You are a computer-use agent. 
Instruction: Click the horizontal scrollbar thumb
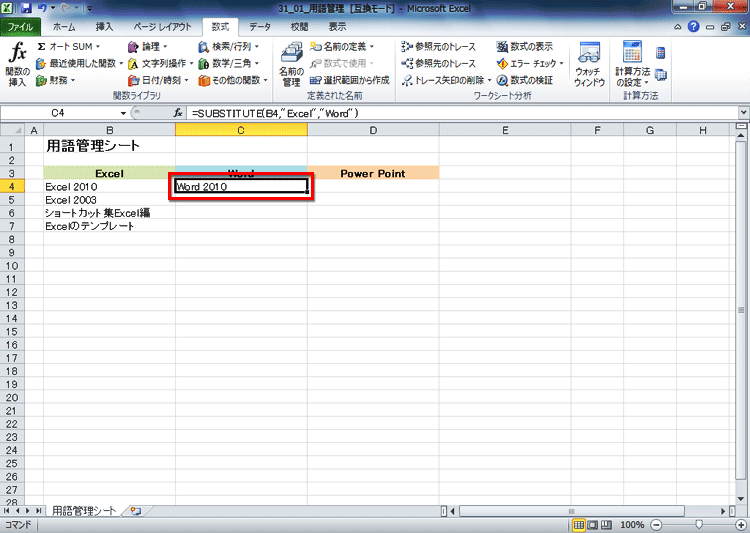[572, 511]
